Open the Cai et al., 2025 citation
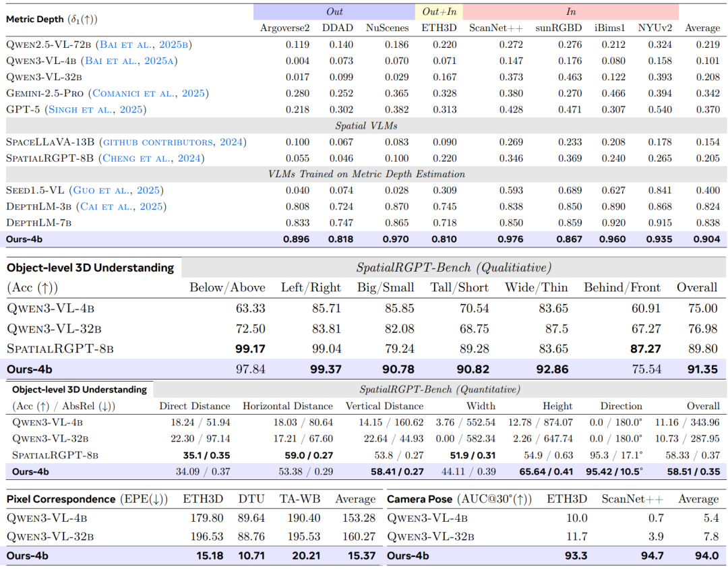 [x=121, y=207]
